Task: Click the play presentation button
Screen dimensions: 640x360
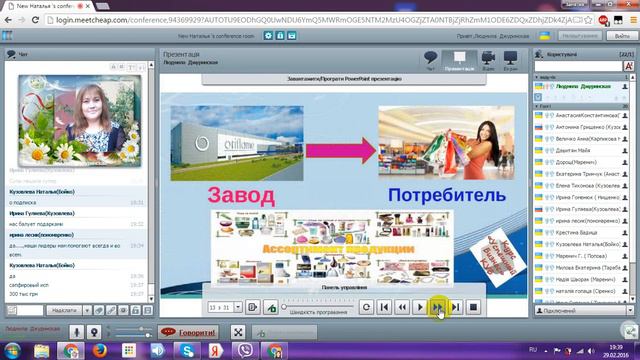Action: pos(420,307)
